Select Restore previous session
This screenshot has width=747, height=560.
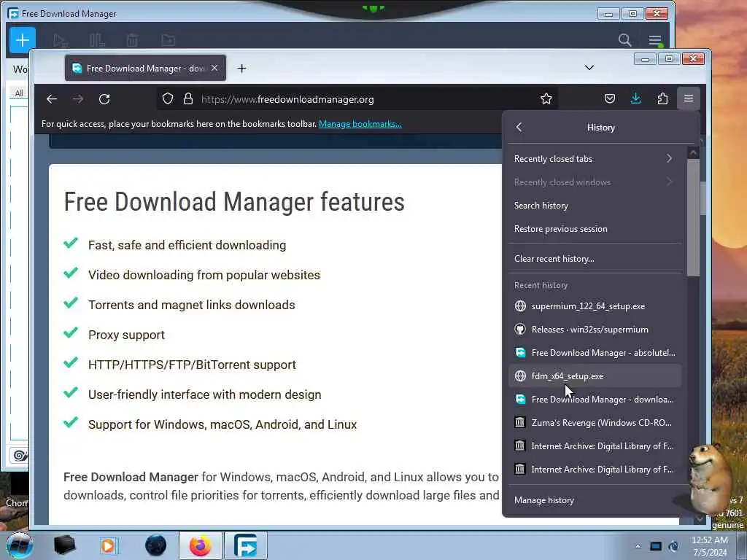594,228
